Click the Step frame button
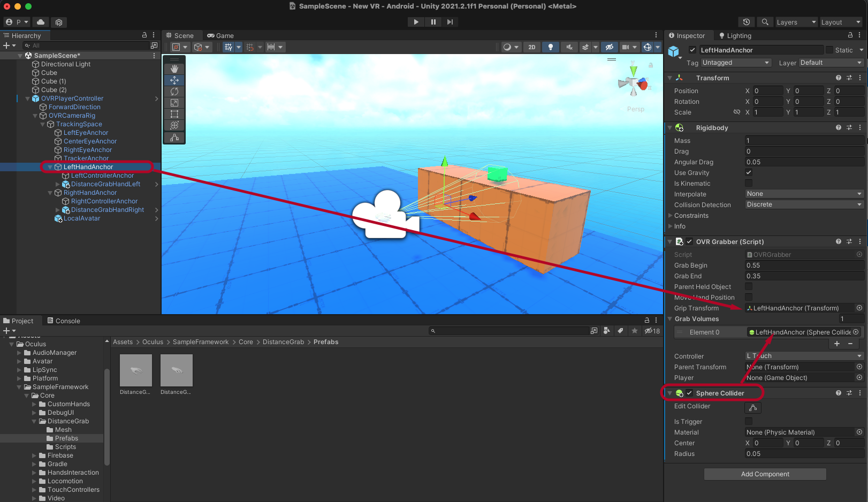The width and height of the screenshot is (868, 502). tap(450, 22)
